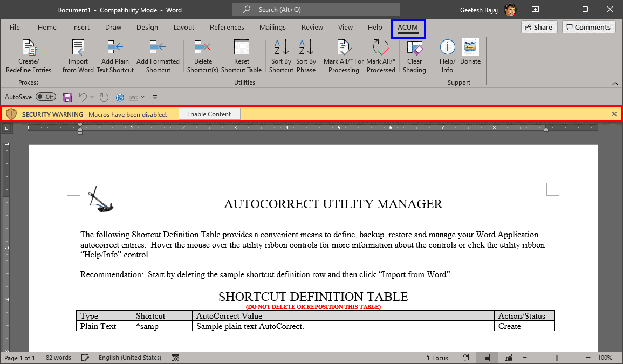
Task: Open the Macros have been disabled link
Action: pyautogui.click(x=127, y=114)
